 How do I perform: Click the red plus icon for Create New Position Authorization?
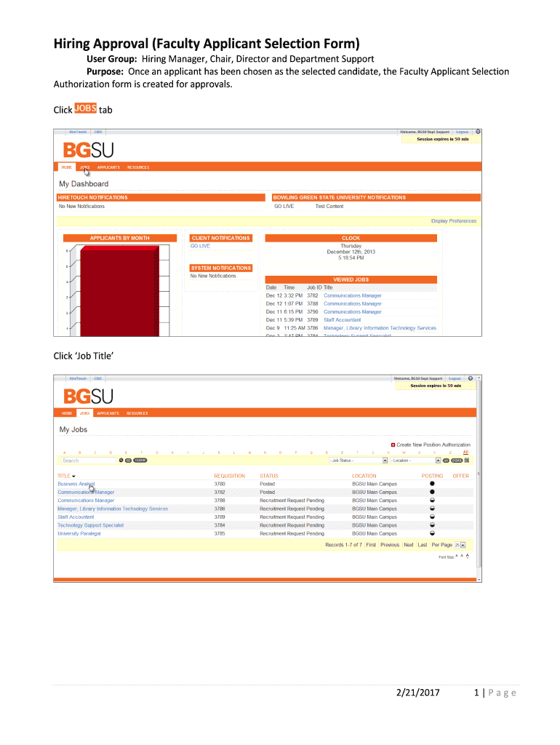[x=393, y=445]
